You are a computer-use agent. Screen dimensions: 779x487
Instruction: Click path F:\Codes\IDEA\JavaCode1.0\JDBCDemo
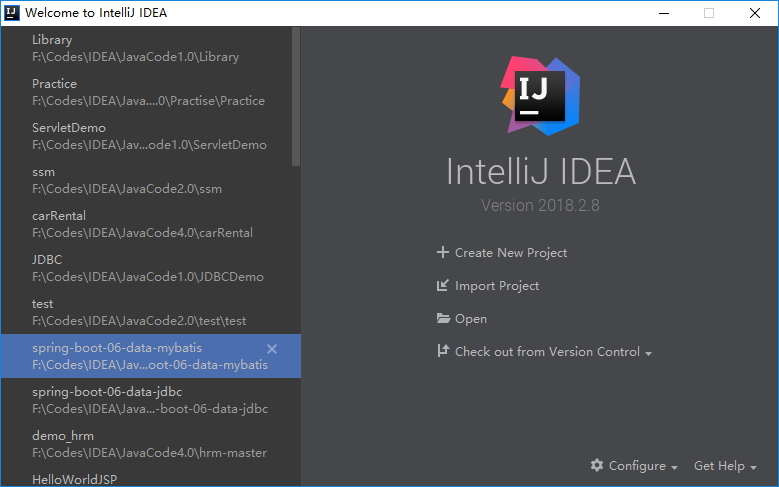click(x=148, y=277)
